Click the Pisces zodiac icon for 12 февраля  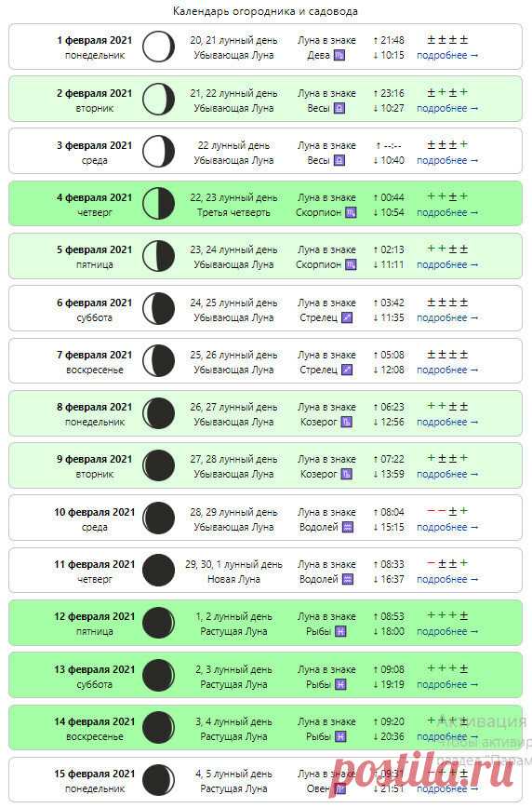coord(340,632)
